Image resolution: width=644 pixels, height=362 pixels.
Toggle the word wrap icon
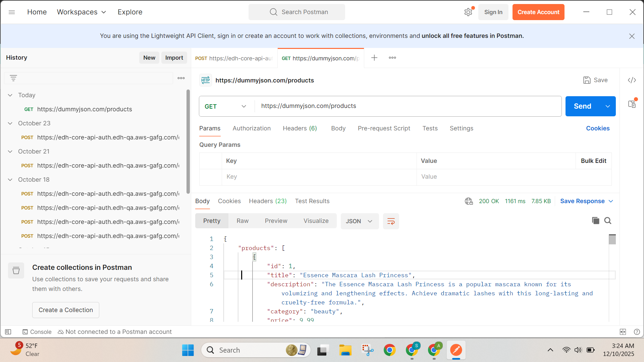point(391,221)
